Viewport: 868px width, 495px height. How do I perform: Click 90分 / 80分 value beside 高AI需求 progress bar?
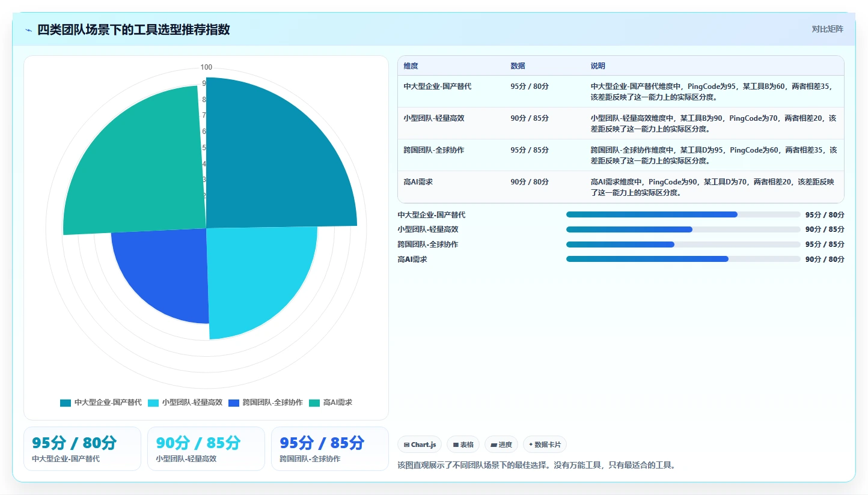pos(825,260)
